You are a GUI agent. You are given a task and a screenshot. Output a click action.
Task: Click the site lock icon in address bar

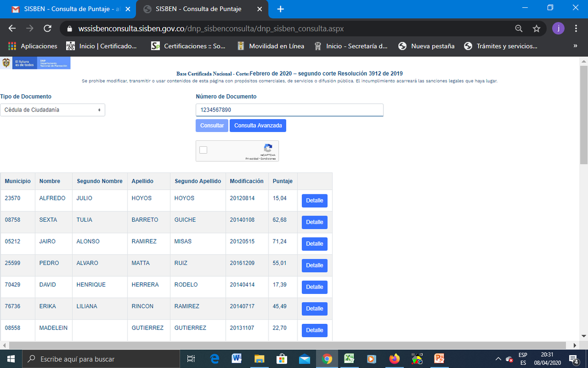click(70, 28)
